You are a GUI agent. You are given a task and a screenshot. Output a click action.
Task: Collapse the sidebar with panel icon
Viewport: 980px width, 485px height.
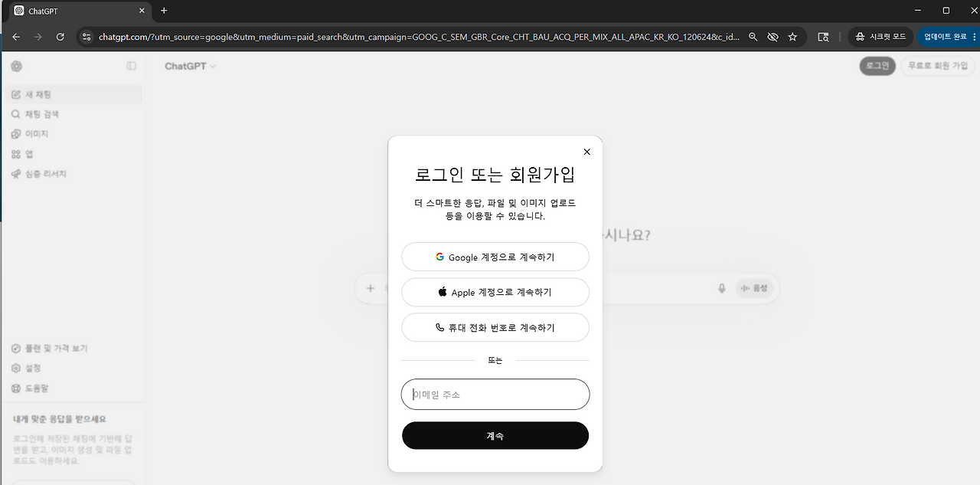132,66
